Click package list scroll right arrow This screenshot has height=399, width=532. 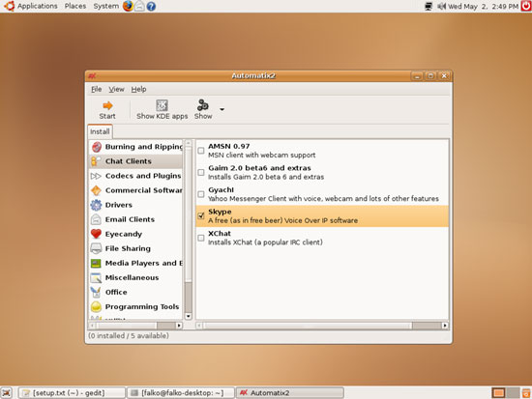[x=445, y=326]
